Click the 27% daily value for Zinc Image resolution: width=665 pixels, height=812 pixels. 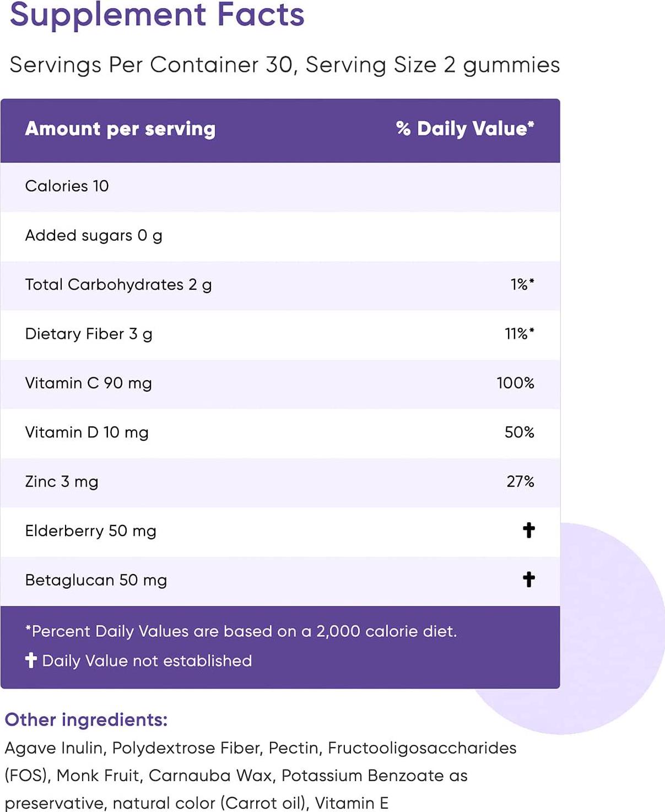pos(520,481)
